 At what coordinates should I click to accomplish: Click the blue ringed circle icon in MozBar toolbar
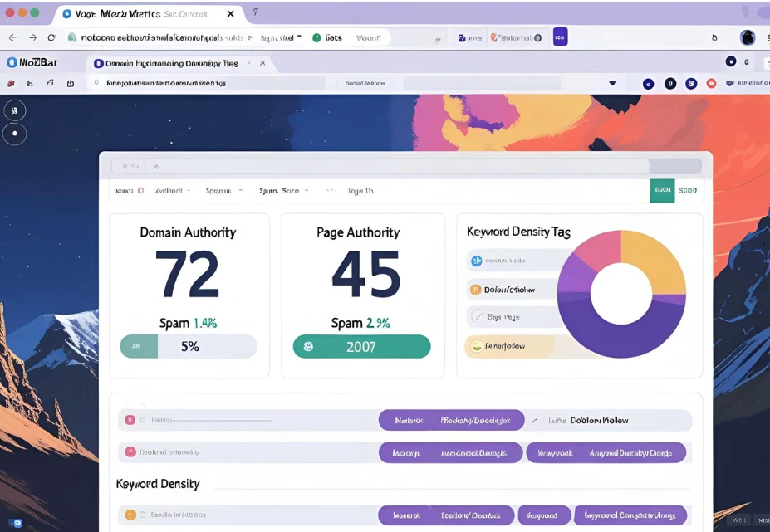pos(691,84)
